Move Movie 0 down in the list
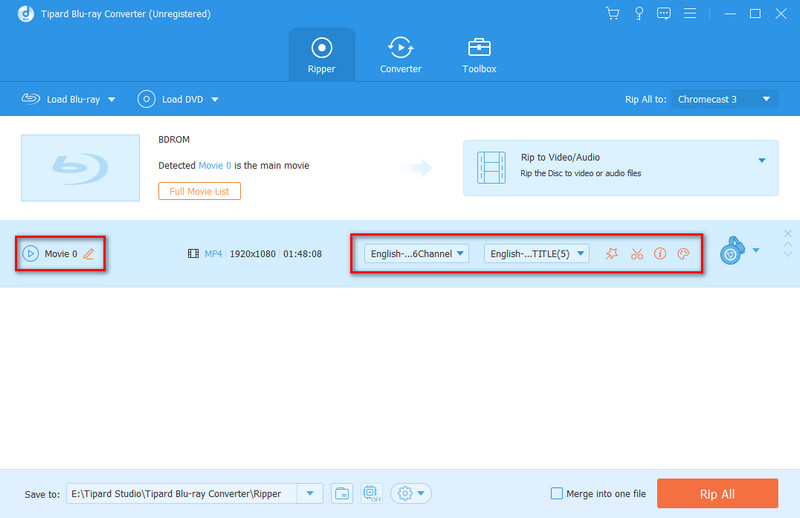Image resolution: width=800 pixels, height=518 pixels. click(x=788, y=254)
